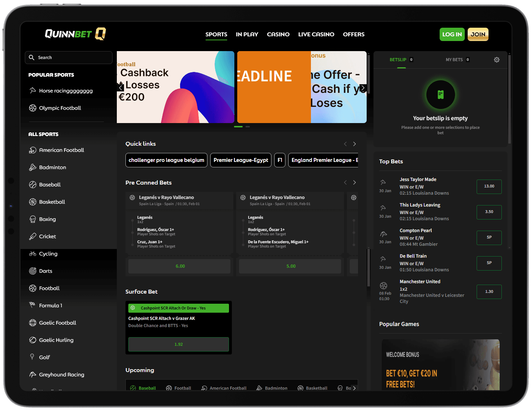Viewport: 532px width, 412px height.
Task: Switch to the MY BETS tab
Action: point(458,60)
